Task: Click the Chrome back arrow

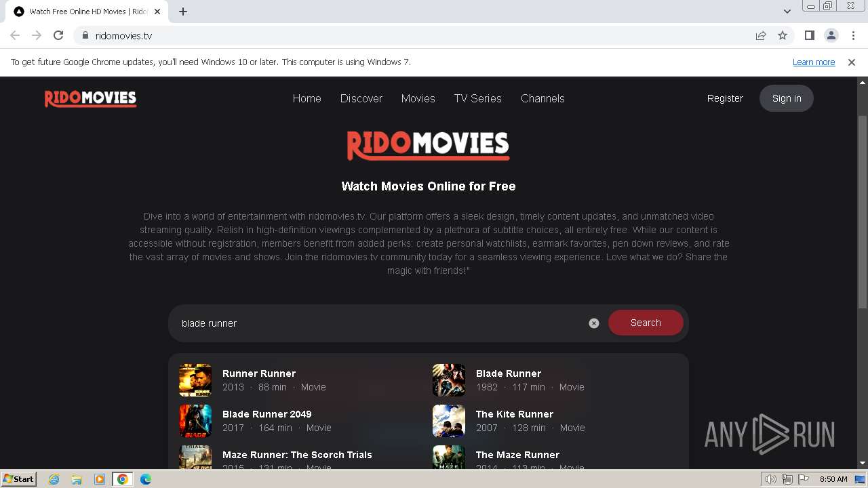Action: pyautogui.click(x=15, y=35)
